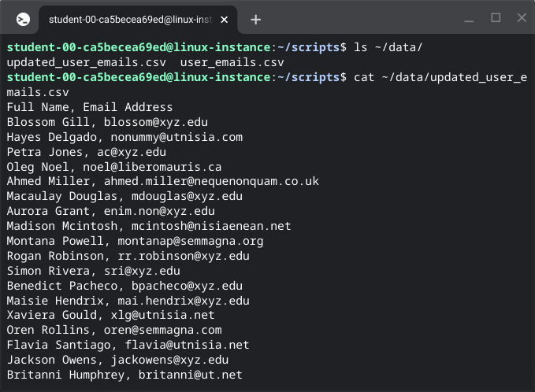Click the terminal app icon in the tab strip
The height and width of the screenshot is (392, 535).
pyautogui.click(x=23, y=20)
